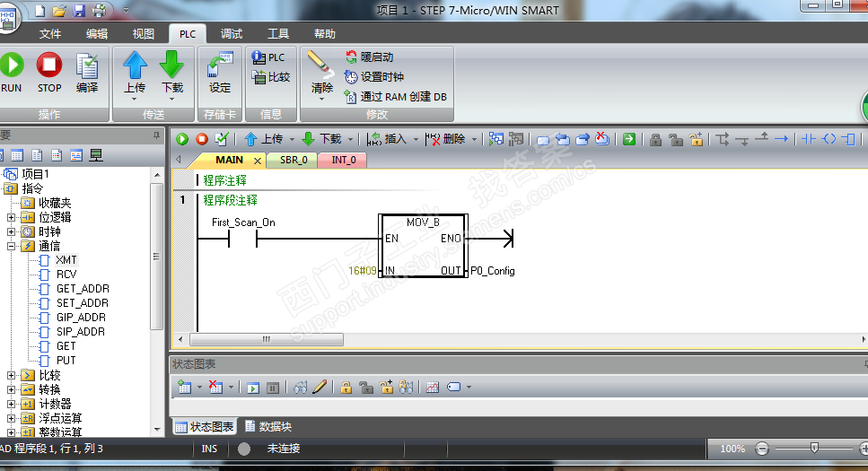Click editor toolbar green run icon
Viewport: 868px width, 471px height.
[182, 139]
